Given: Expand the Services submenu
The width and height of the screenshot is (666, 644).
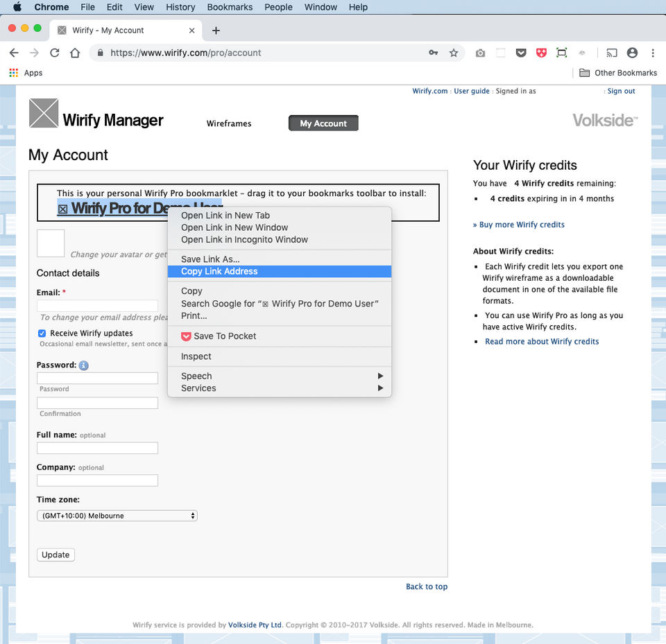Looking at the screenshot, I should pos(280,388).
